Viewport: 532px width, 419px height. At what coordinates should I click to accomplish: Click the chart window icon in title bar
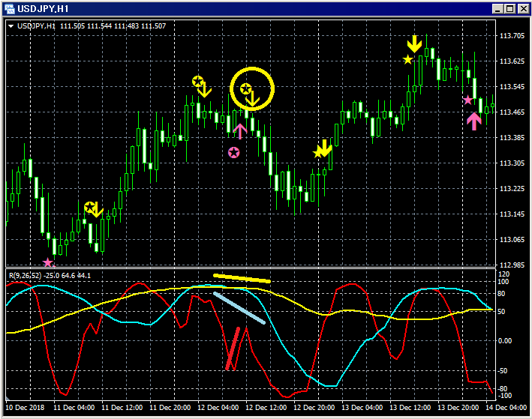(x=10, y=9)
